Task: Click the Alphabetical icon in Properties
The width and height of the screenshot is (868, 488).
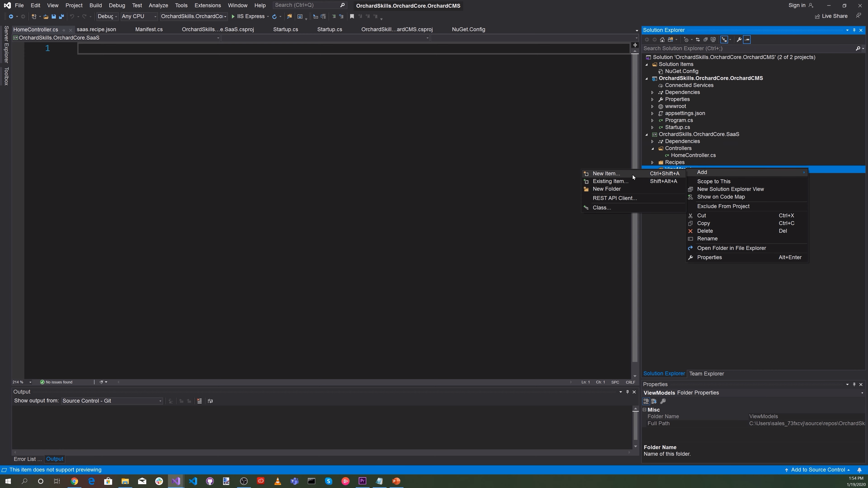Action: (x=654, y=401)
